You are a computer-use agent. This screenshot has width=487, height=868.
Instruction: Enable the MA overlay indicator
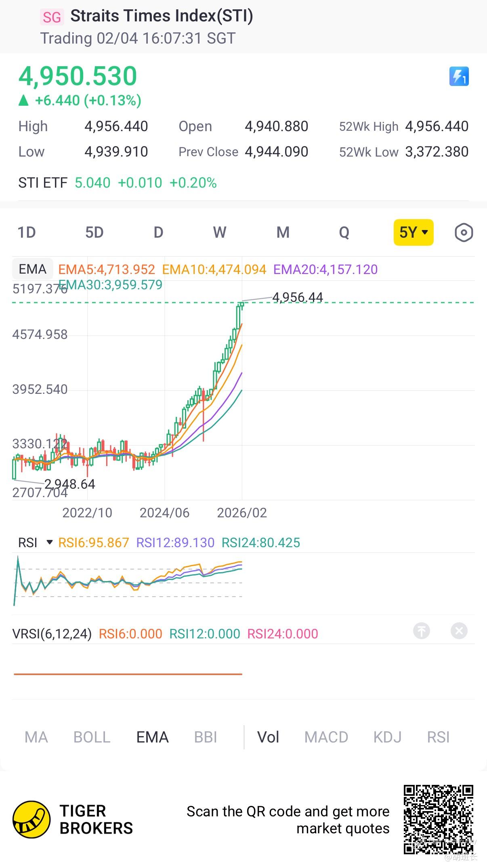coord(36,737)
